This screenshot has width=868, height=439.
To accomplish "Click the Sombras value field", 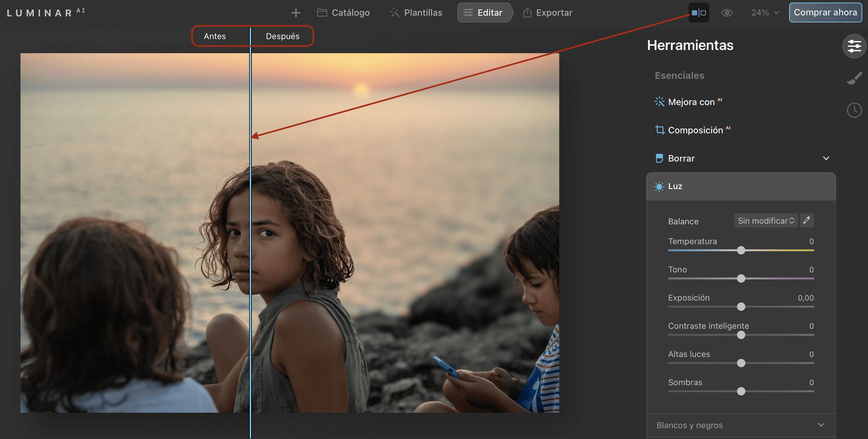I will [x=811, y=382].
